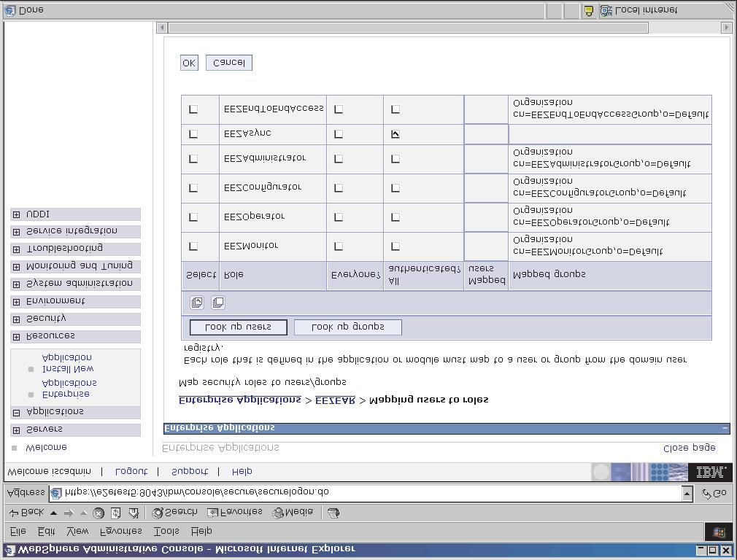Tick the Select checkbox for EEZEndToEndAccess

(x=193, y=109)
